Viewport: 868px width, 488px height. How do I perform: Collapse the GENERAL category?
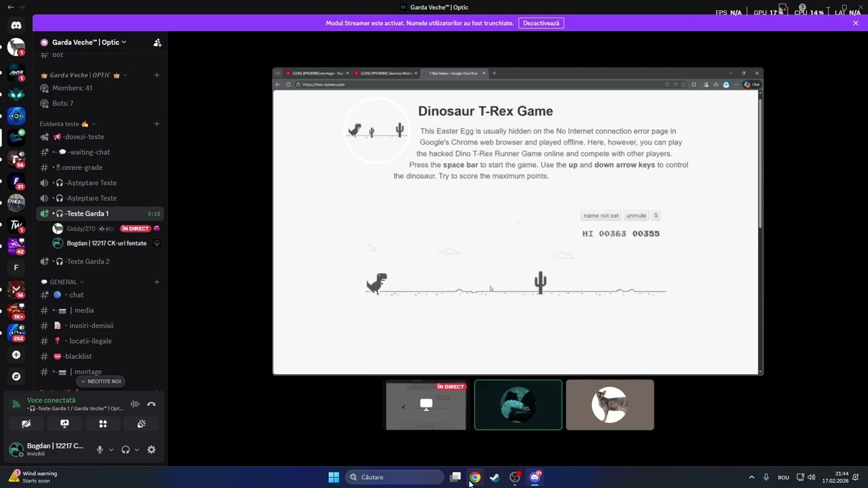(62, 282)
